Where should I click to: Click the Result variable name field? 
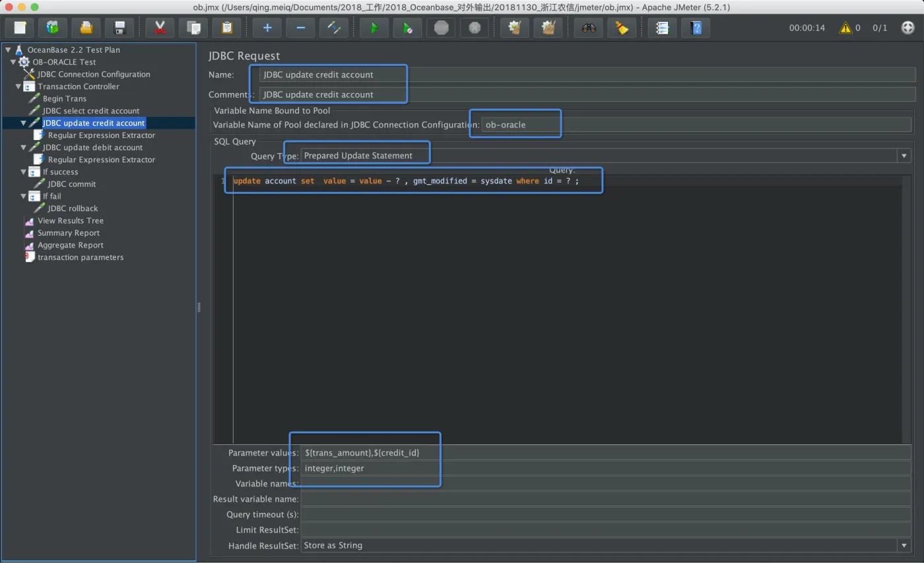606,499
